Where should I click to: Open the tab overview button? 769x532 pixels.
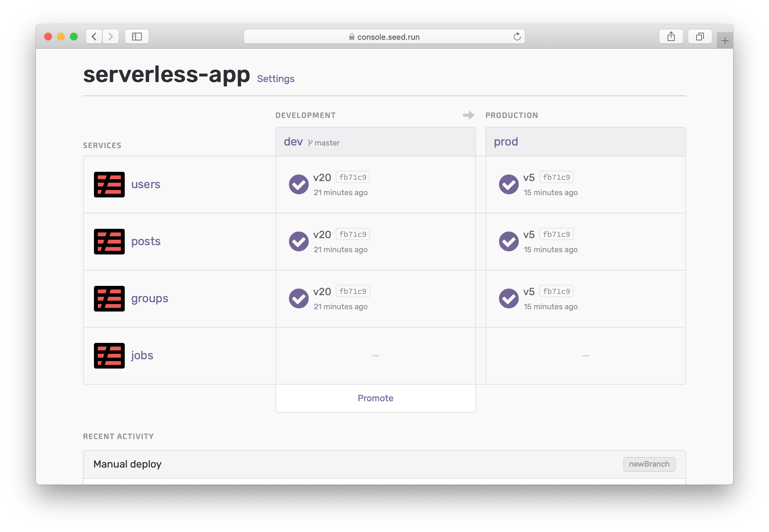(x=700, y=37)
